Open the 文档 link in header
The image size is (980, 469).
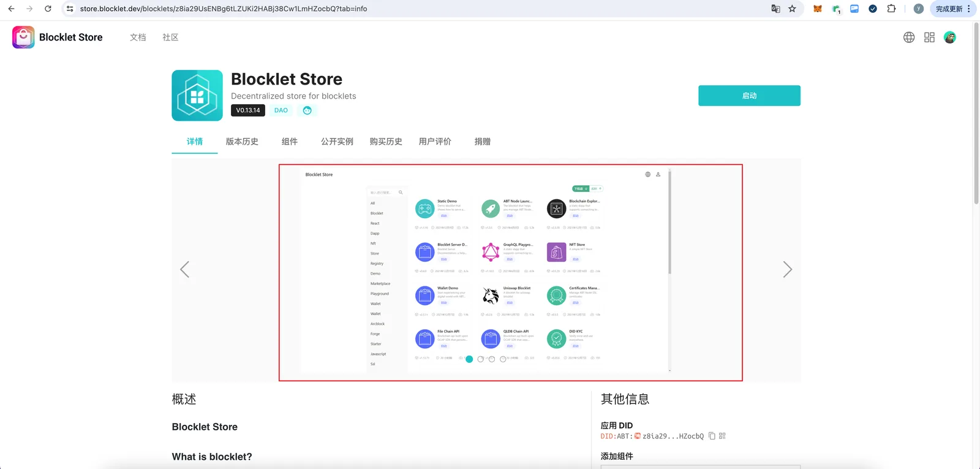point(138,37)
